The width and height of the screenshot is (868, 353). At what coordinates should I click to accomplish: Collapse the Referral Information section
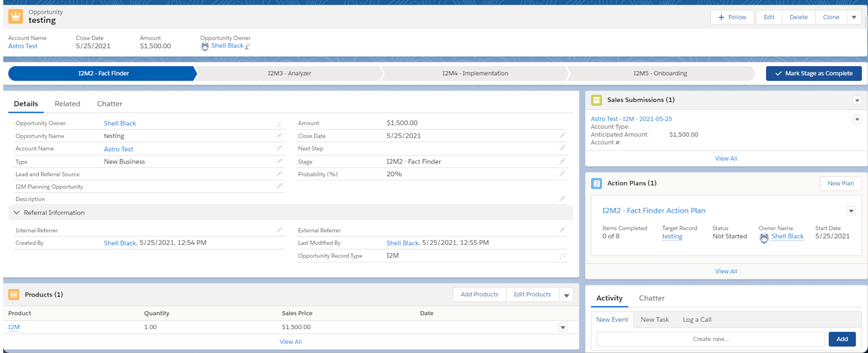pyautogui.click(x=17, y=213)
